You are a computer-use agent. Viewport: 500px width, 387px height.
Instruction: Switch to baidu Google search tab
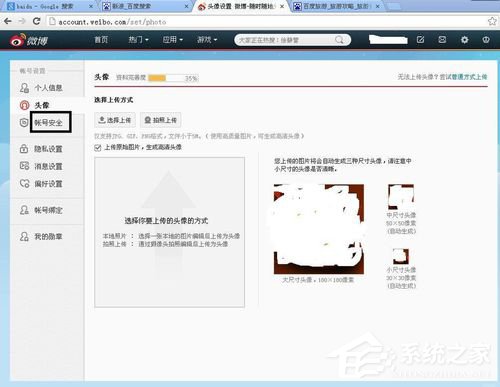(x=49, y=6)
